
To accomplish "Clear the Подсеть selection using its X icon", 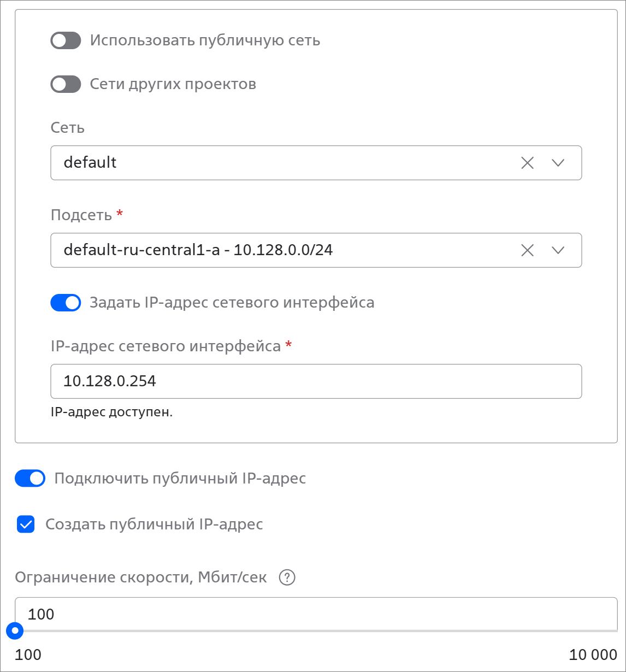I will 527,250.
